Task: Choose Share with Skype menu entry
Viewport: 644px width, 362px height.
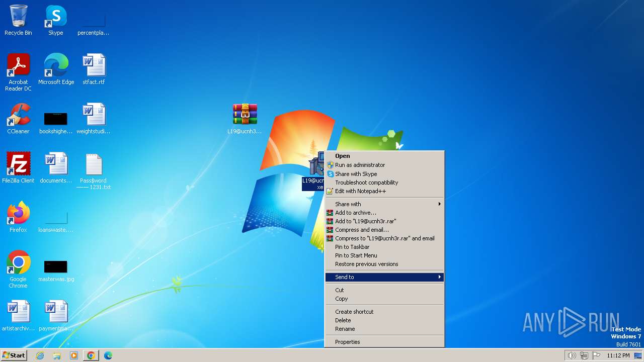Action: click(384, 174)
